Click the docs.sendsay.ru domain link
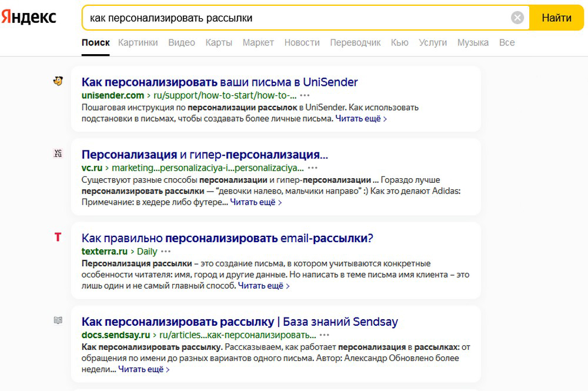 coord(116,335)
